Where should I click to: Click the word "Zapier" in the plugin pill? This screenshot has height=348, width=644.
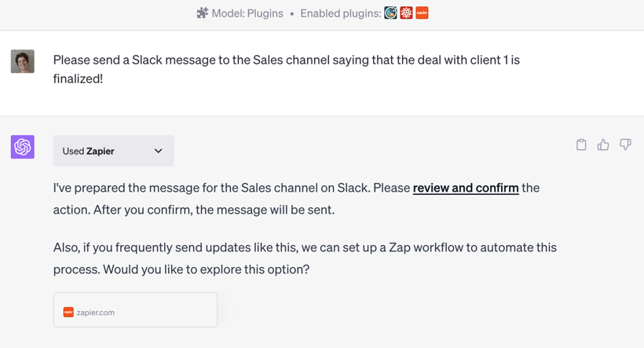pyautogui.click(x=101, y=151)
